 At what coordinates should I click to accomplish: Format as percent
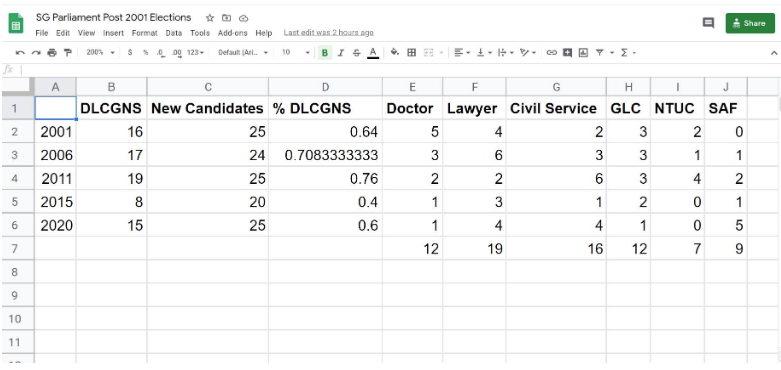145,52
